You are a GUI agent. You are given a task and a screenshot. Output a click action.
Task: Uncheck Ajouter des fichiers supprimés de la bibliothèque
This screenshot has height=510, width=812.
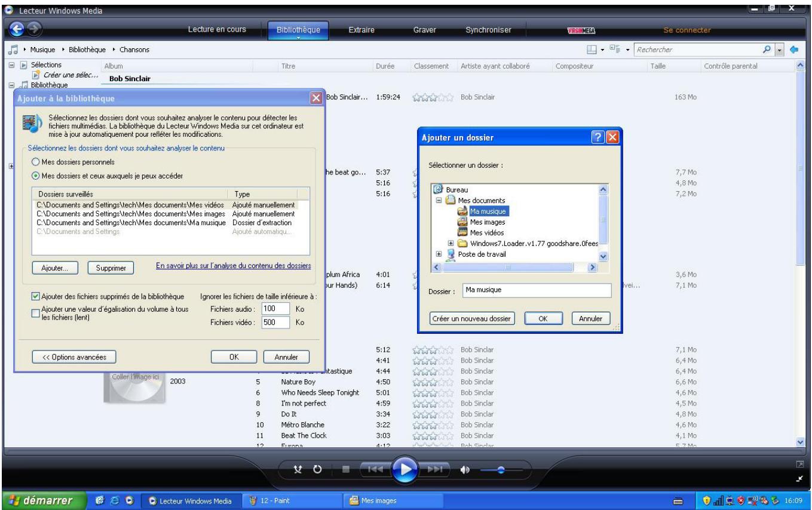pyautogui.click(x=35, y=296)
